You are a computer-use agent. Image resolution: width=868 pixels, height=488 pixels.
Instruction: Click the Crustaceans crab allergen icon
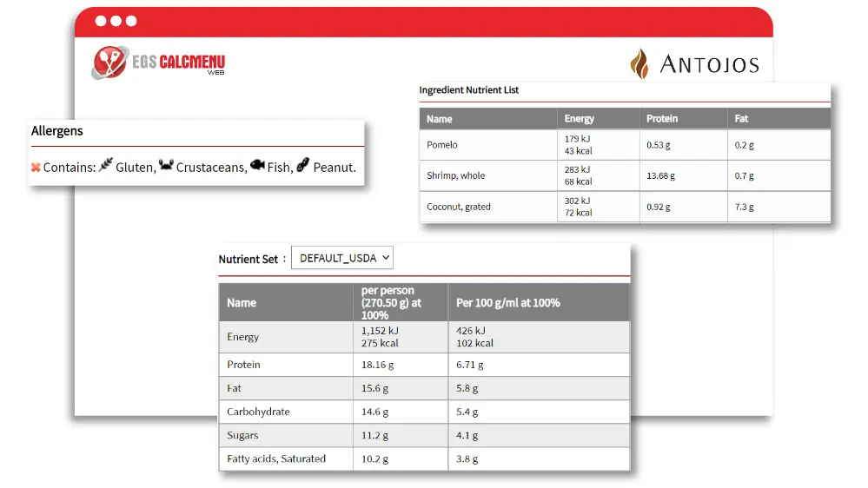click(x=166, y=165)
